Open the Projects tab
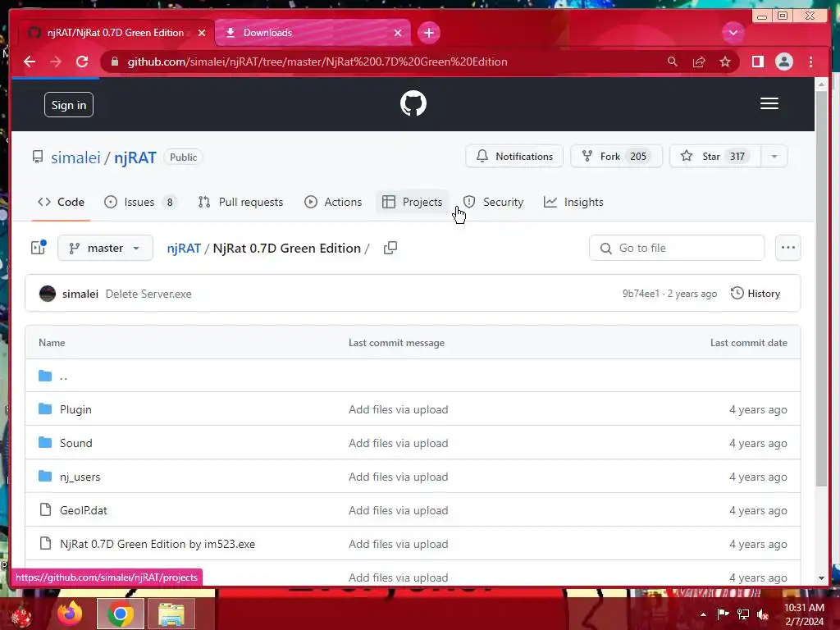The width and height of the screenshot is (840, 630). (x=413, y=202)
